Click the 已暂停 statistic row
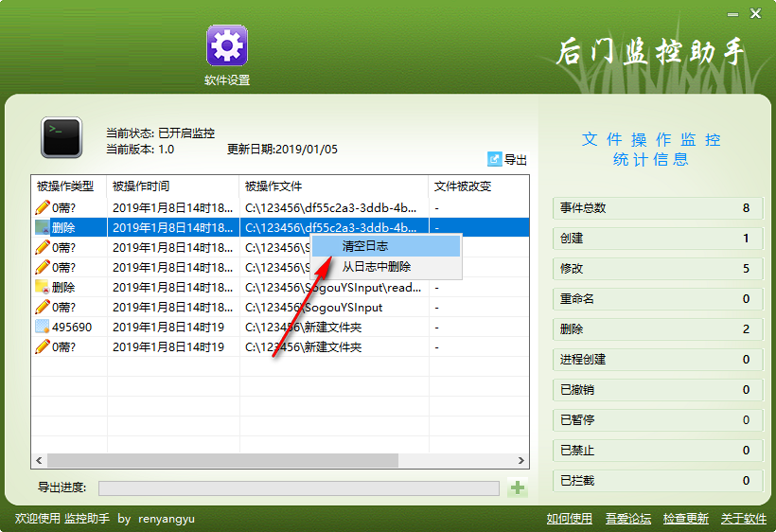 658,419
